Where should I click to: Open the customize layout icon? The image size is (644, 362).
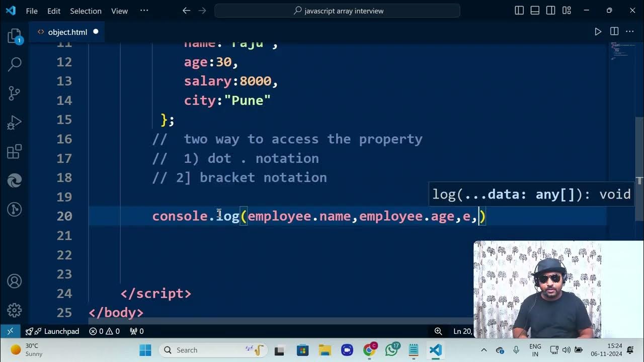pos(567,11)
